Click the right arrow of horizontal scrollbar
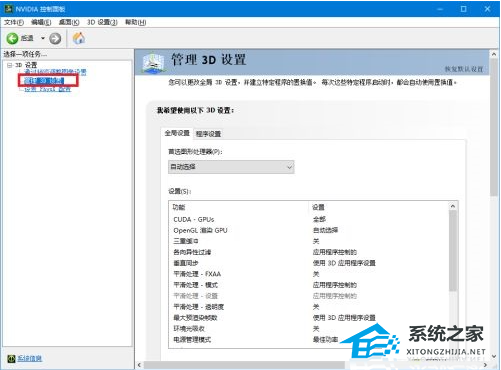Viewport: 501px width, 370px height. pyautogui.click(x=485, y=365)
